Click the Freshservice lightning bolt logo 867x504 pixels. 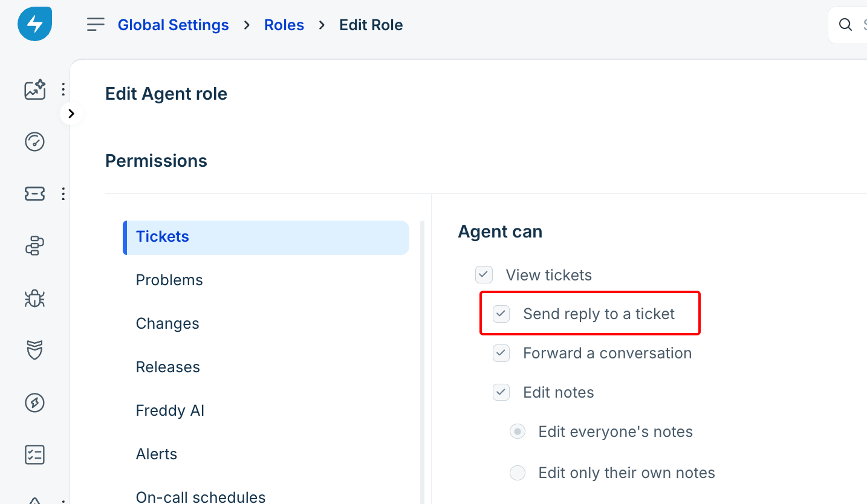point(34,24)
